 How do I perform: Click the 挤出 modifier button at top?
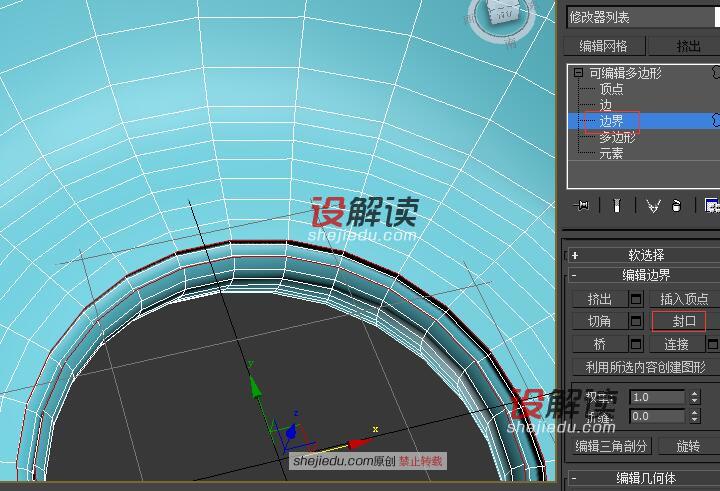point(684,46)
